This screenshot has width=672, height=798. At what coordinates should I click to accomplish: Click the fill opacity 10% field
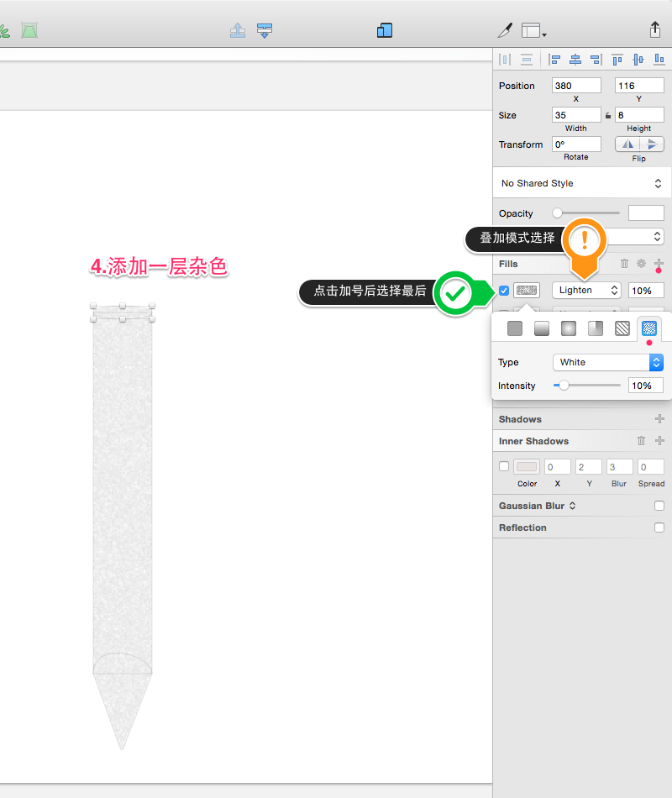(x=646, y=290)
